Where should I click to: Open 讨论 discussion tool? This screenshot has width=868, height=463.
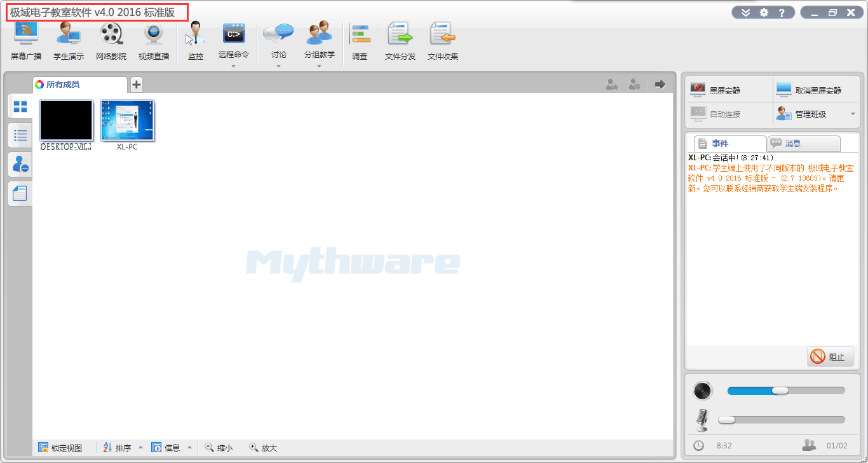278,39
